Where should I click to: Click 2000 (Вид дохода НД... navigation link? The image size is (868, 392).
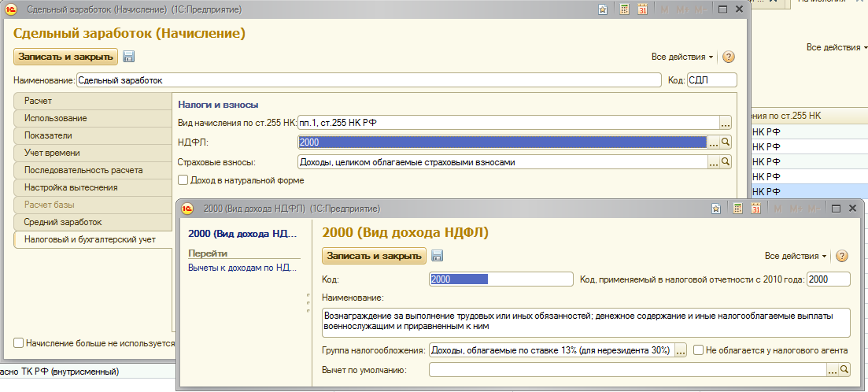point(243,234)
